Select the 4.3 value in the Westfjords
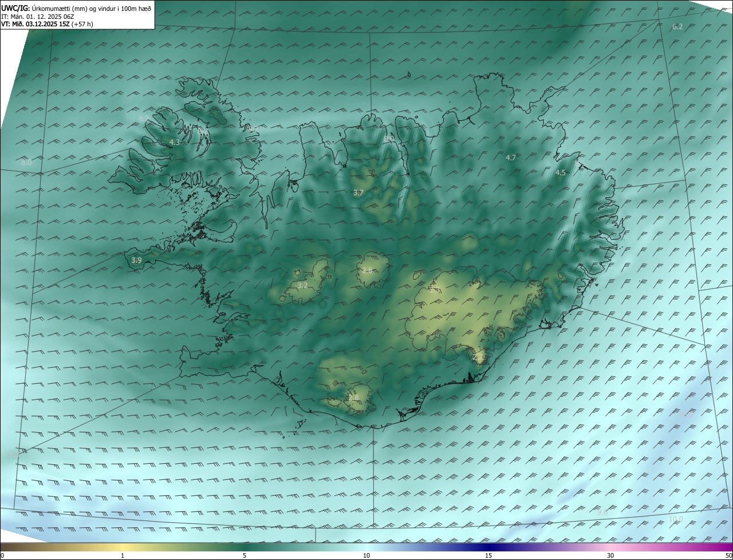 click(x=175, y=142)
